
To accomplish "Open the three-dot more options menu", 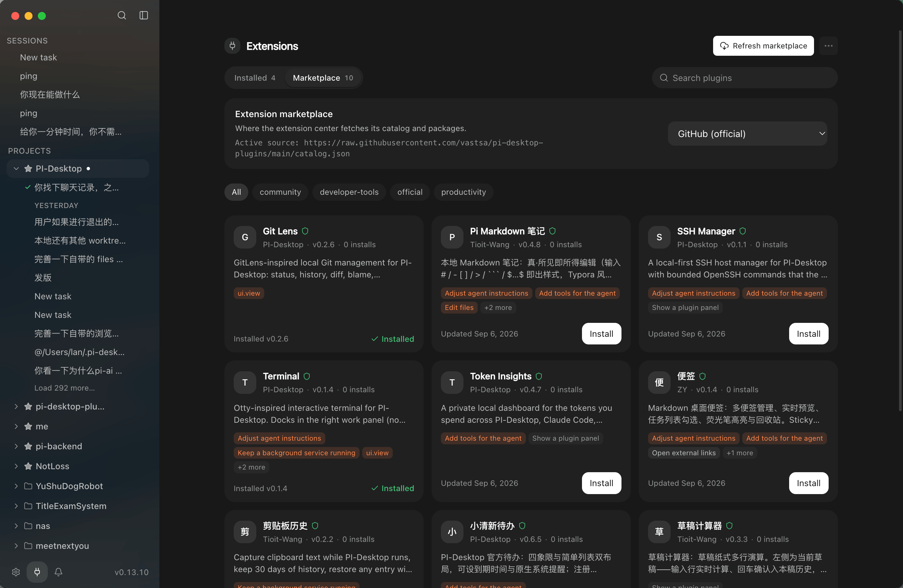I will pos(828,46).
